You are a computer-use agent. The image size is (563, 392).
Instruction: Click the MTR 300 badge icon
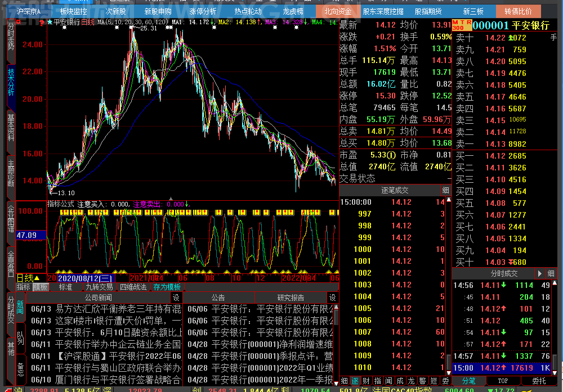pyautogui.click(x=462, y=25)
